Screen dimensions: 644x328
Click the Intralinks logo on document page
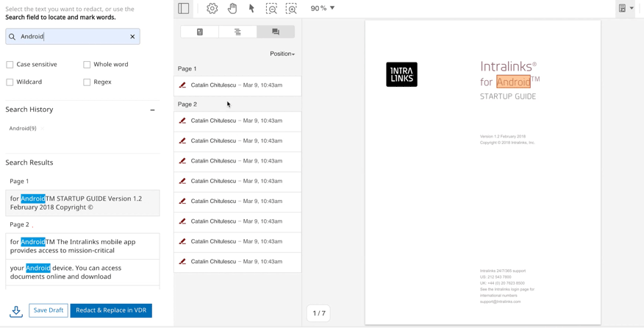(x=401, y=74)
